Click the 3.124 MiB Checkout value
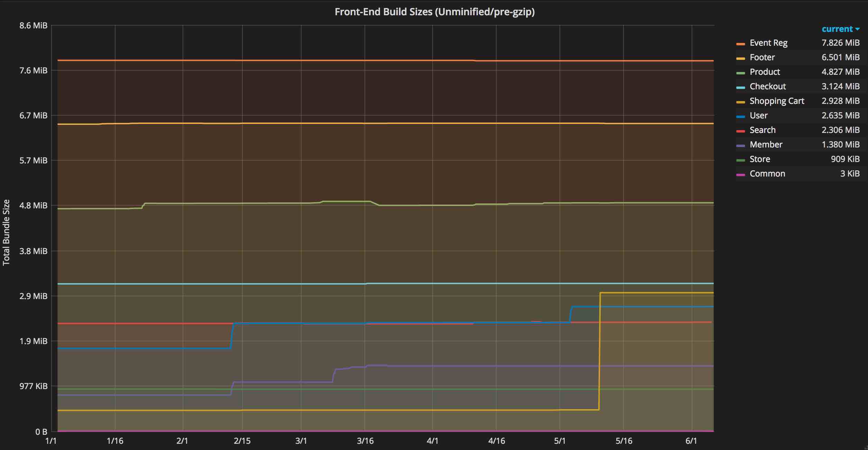Screen dimensions: 868x450 point(840,87)
